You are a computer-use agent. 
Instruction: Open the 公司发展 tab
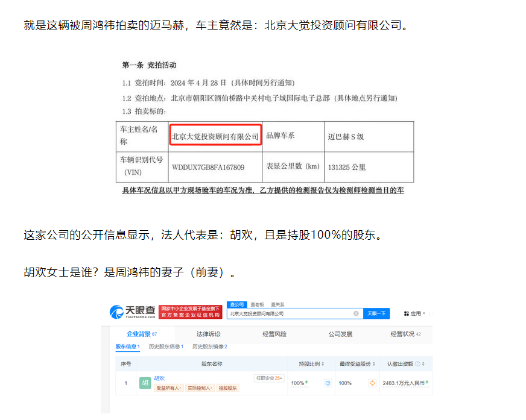340,334
